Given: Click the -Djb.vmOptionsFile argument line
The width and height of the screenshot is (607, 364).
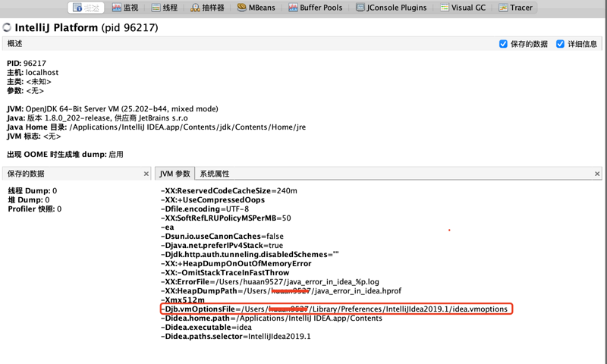Looking at the screenshot, I should (334, 309).
